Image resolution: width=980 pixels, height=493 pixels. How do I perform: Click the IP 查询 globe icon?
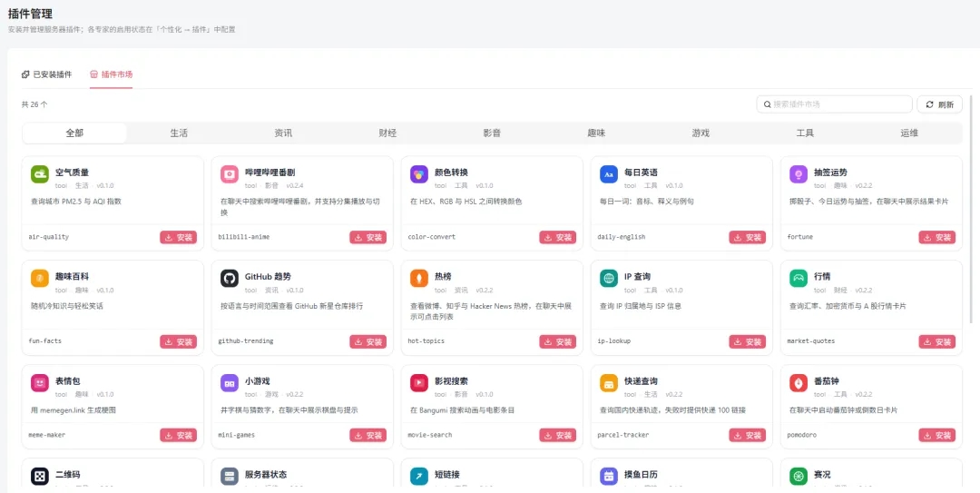pos(609,279)
